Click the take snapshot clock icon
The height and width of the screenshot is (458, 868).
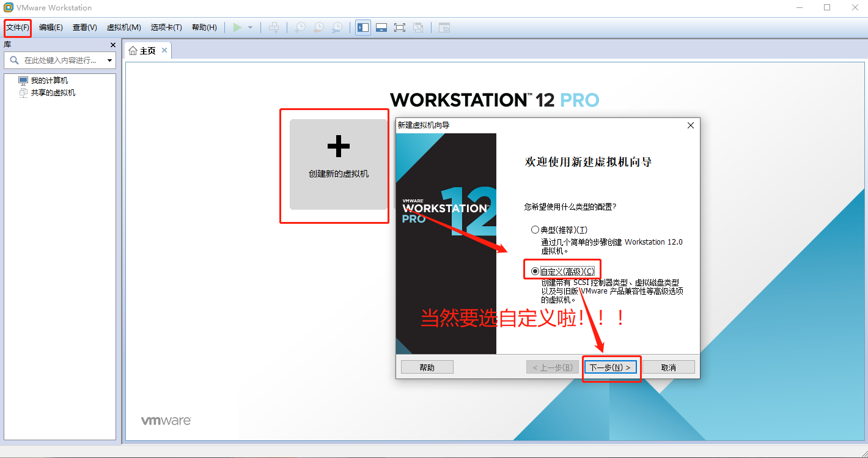(x=300, y=28)
